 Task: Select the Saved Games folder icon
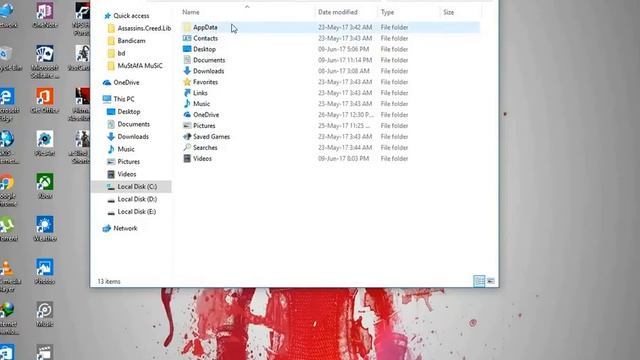tap(187, 137)
